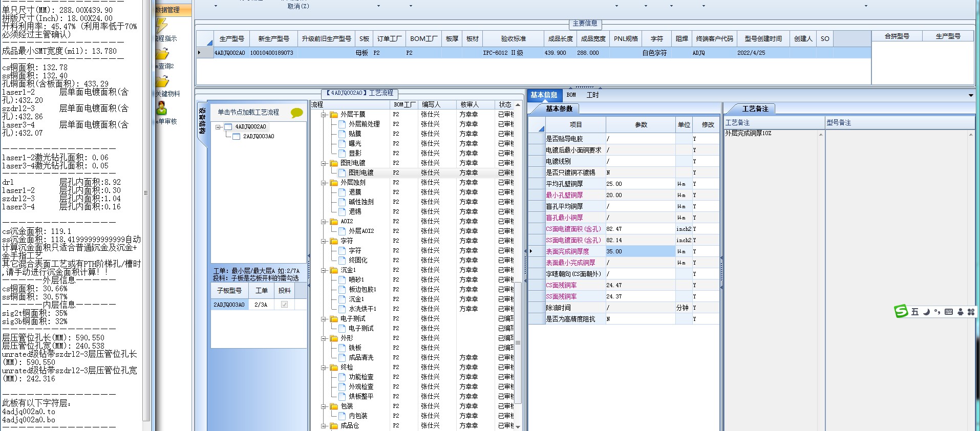
Task: Open the 查询2 folder icon in sidebar
Action: pyautogui.click(x=162, y=54)
